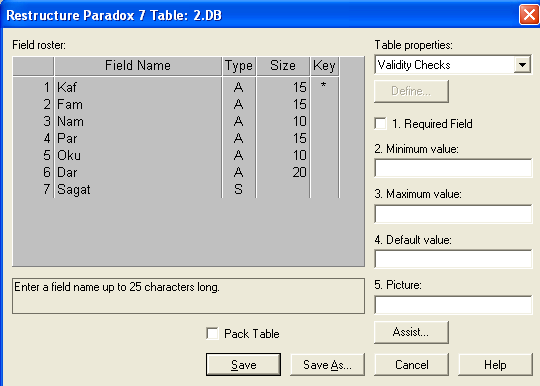Click the key cell of Fam row
Image resolution: width=540 pixels, height=386 pixels.
click(x=324, y=104)
